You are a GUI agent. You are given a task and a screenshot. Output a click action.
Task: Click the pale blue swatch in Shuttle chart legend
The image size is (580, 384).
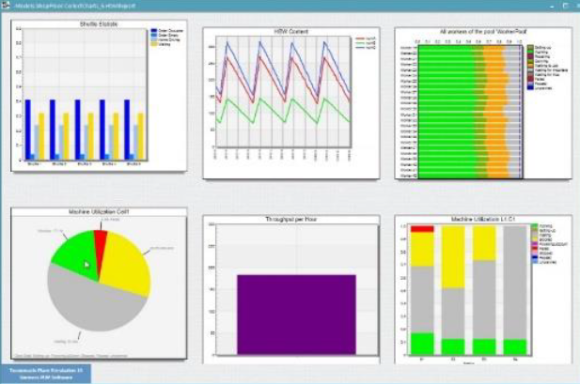tap(154, 40)
